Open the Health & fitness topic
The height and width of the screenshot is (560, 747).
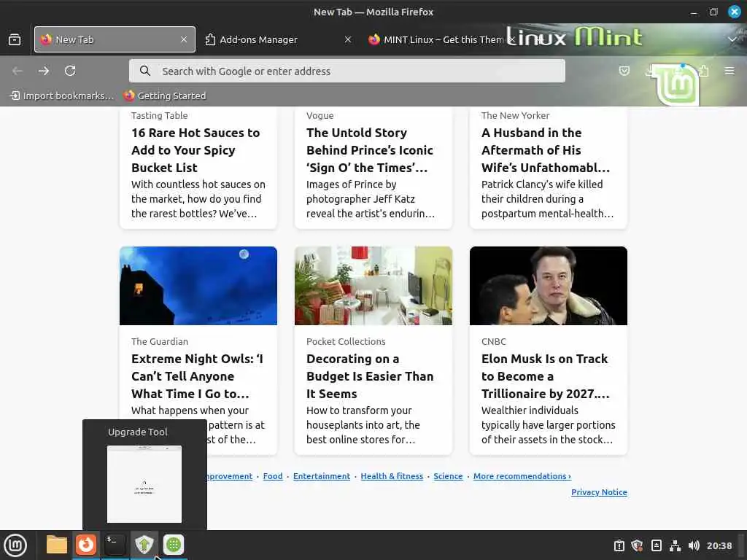click(x=392, y=476)
